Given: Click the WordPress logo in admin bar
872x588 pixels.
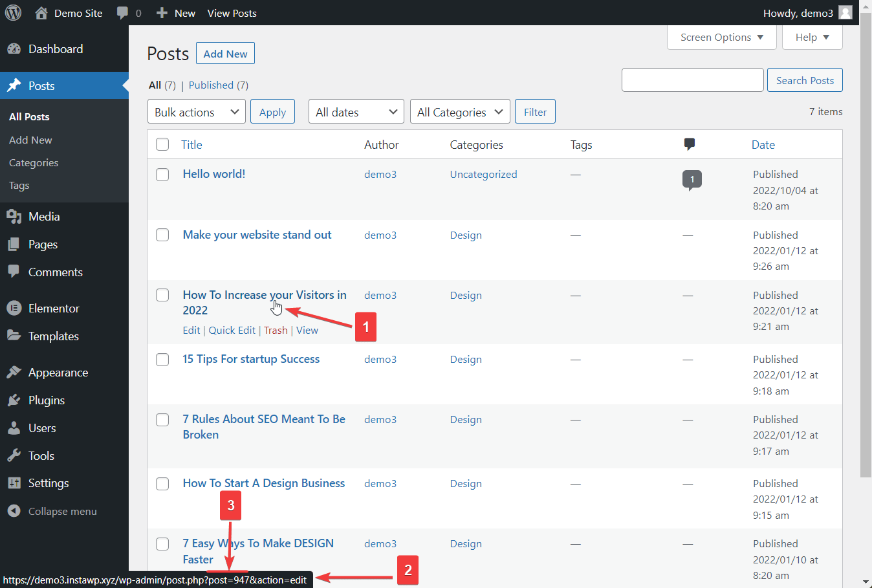Looking at the screenshot, I should (x=13, y=12).
